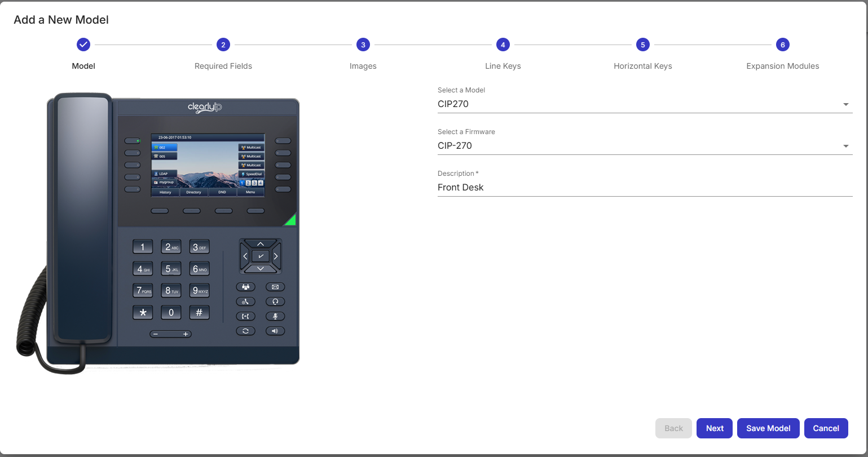
Task: Switch to step 4 Line Keys
Action: [x=503, y=45]
